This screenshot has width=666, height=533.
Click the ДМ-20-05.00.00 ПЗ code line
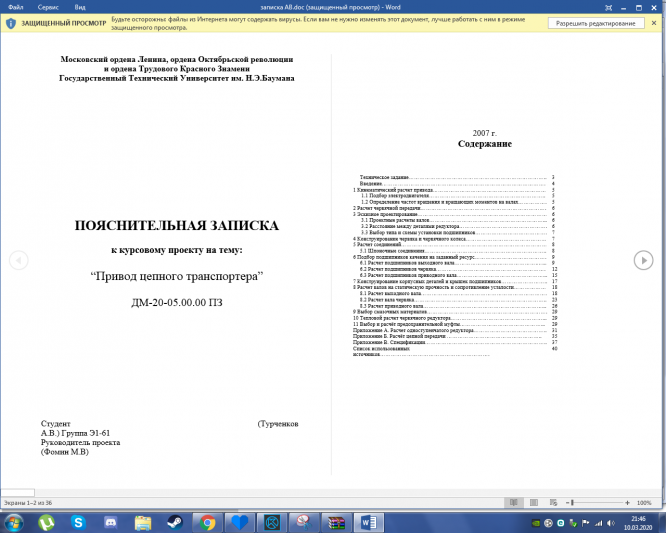click(x=177, y=302)
